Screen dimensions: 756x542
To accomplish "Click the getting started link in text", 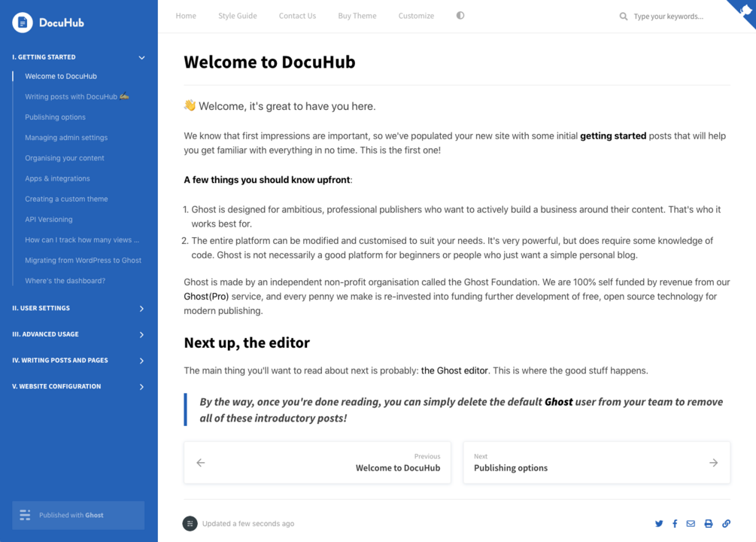I will pos(613,136).
